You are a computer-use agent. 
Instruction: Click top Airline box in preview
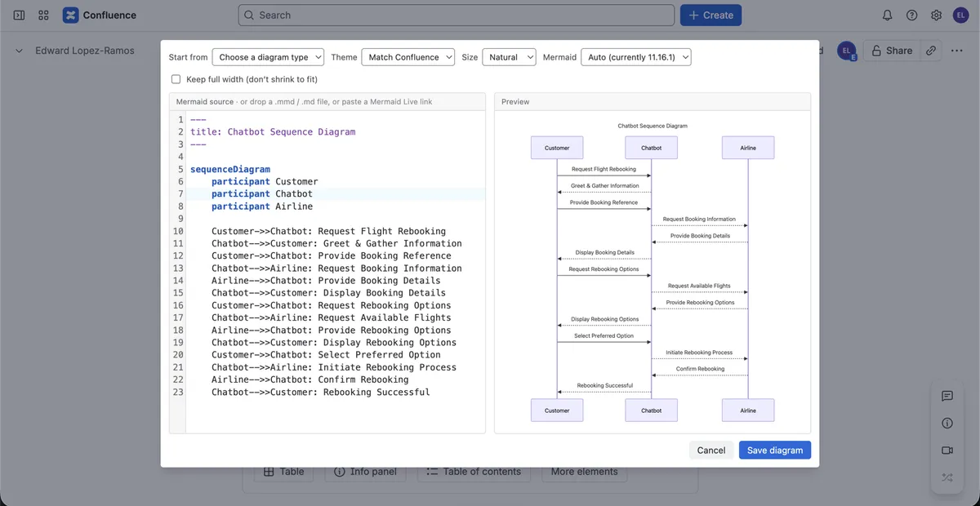point(748,148)
